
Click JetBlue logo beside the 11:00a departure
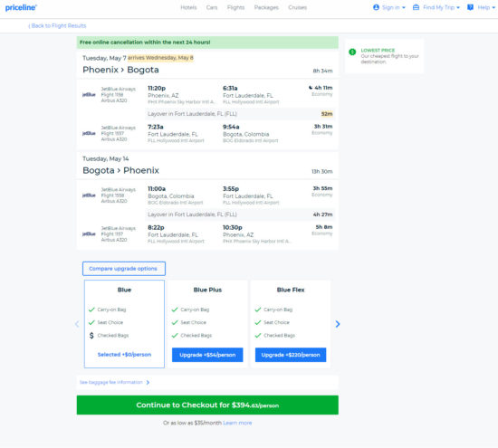click(89, 195)
